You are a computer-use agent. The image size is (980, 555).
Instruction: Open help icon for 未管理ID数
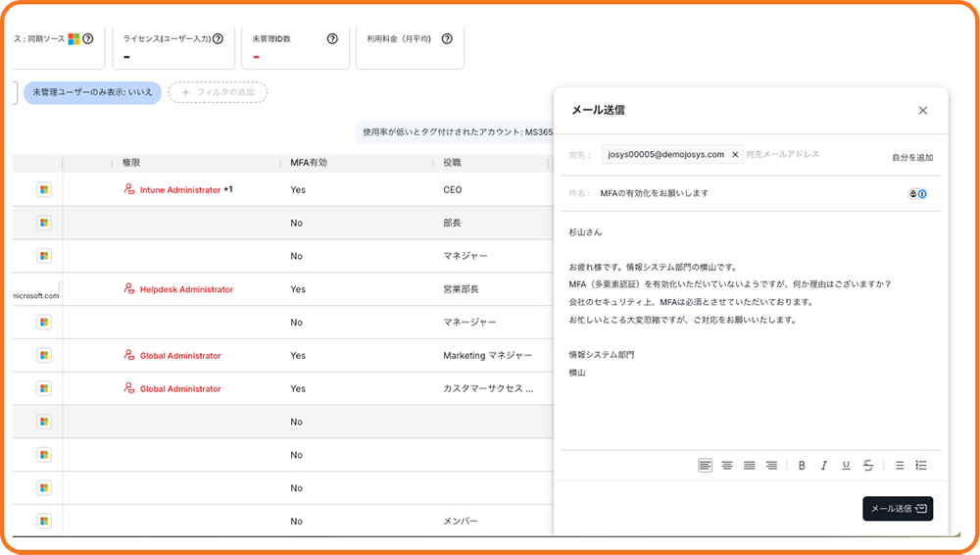pyautogui.click(x=332, y=39)
